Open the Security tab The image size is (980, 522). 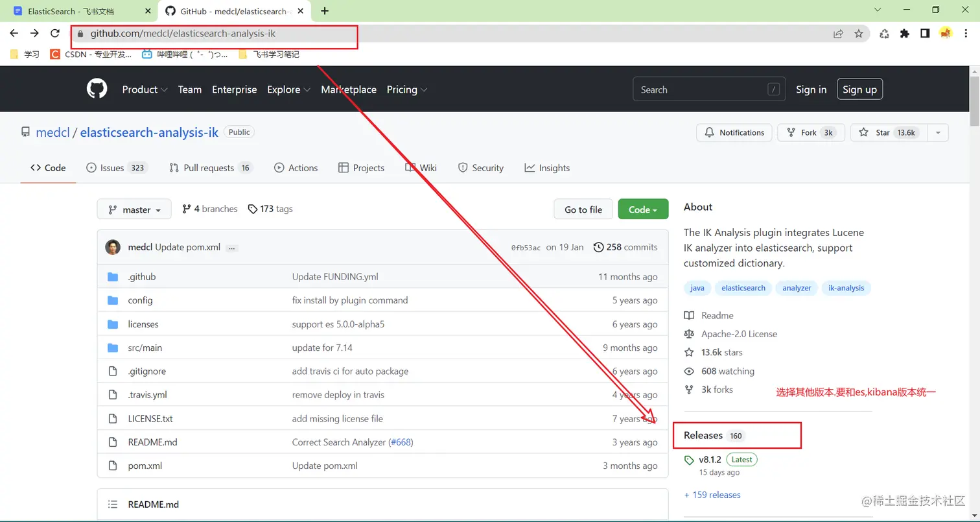point(480,168)
